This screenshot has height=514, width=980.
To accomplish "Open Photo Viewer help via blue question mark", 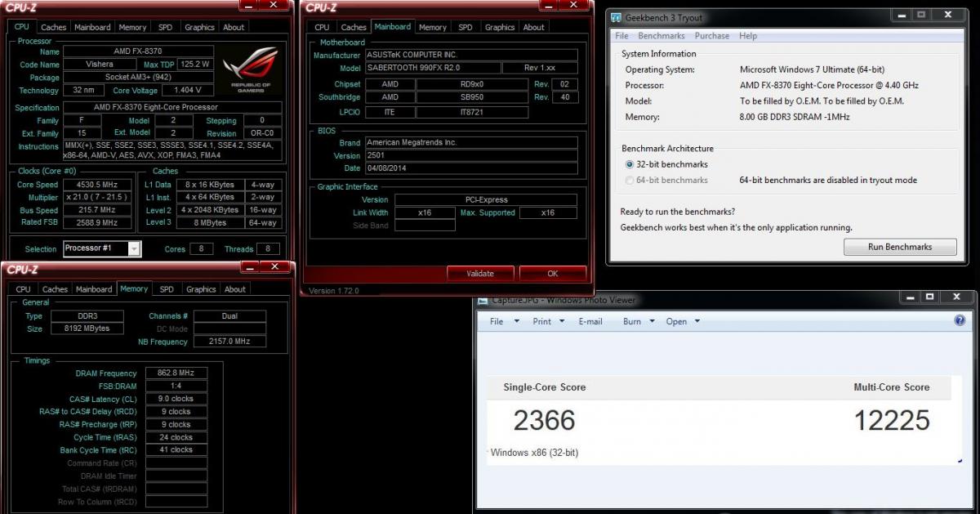I will point(960,321).
